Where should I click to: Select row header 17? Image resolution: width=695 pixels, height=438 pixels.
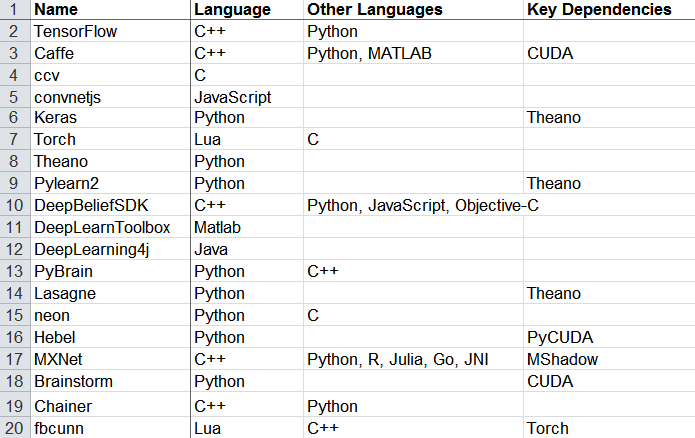[15, 359]
